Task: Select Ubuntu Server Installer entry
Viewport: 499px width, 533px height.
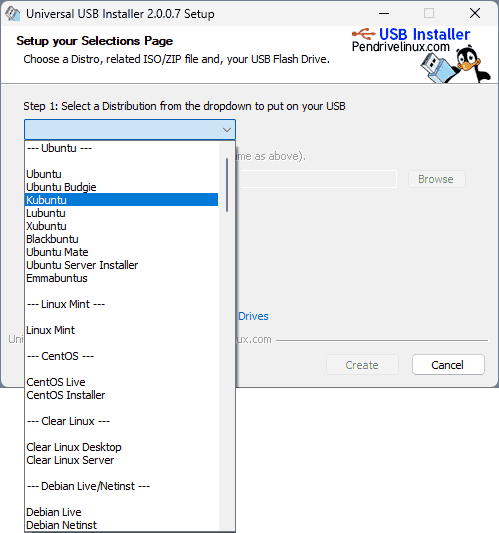Action: pyautogui.click(x=121, y=265)
